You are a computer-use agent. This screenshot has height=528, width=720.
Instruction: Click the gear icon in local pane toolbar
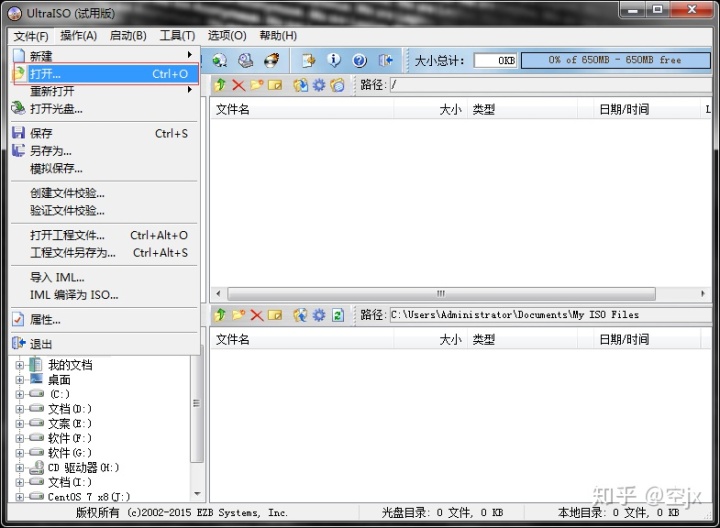[319, 315]
